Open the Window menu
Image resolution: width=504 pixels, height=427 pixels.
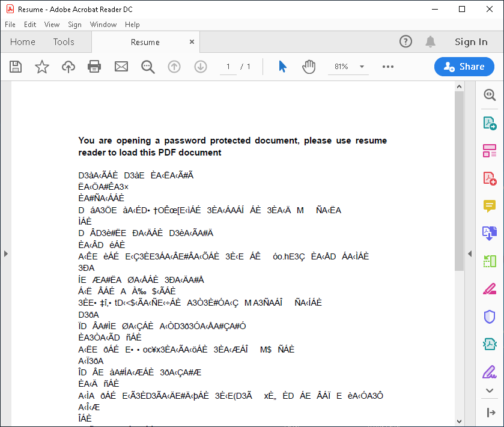[x=103, y=25]
